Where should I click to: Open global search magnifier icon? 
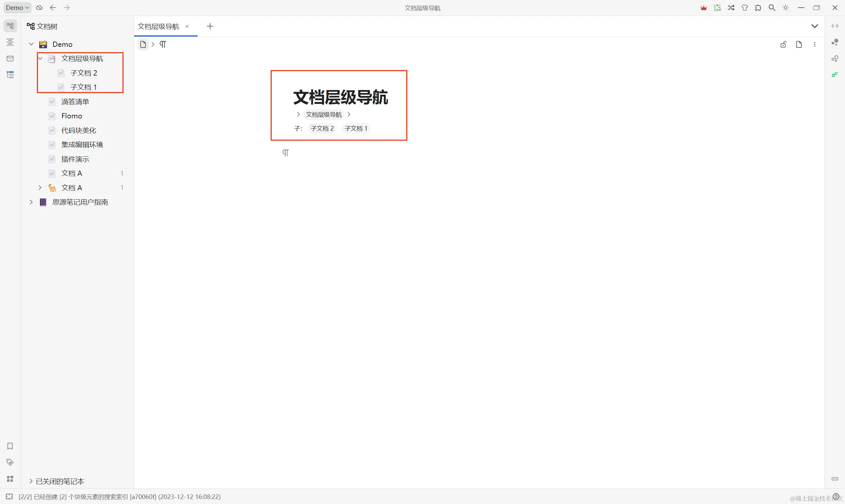tap(772, 8)
